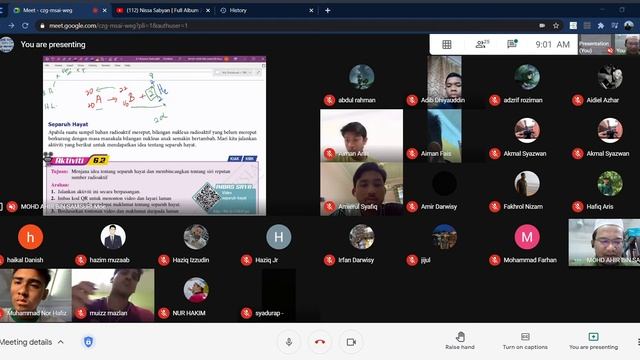Viewport: 640px width, 360px height.
Task: Select Fakhrol Nizam participant avatar
Action: pyautogui.click(x=527, y=183)
